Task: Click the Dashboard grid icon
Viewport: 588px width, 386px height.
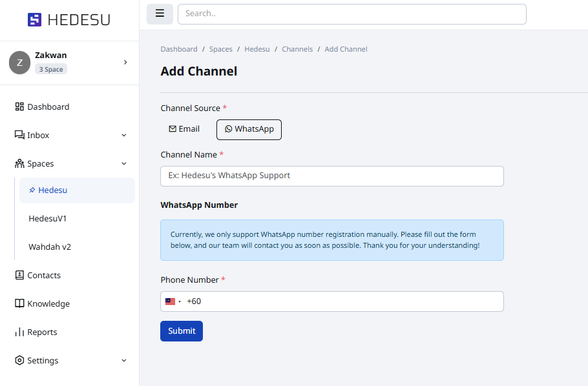Action: (x=19, y=107)
